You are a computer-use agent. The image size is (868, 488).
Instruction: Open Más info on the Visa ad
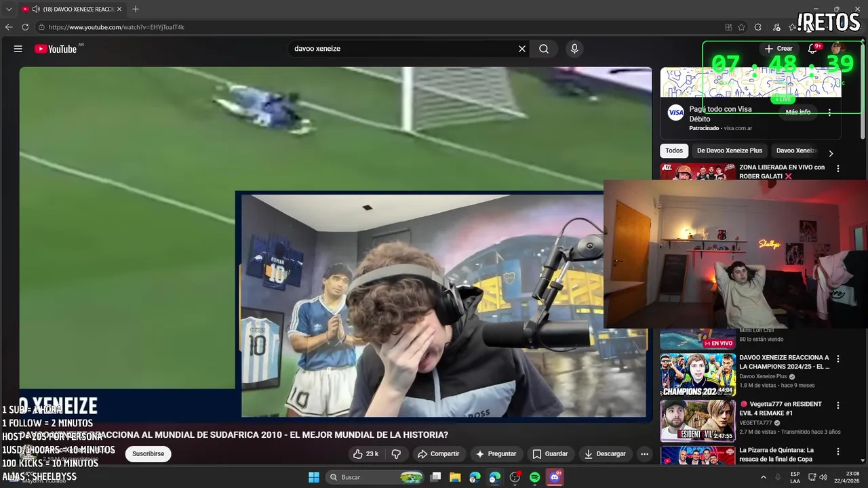coord(798,113)
